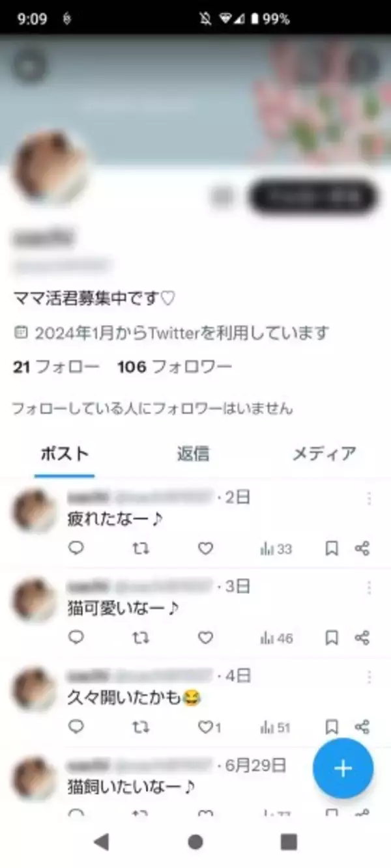
Task: Tap the Android home navigation button
Action: [x=195, y=842]
